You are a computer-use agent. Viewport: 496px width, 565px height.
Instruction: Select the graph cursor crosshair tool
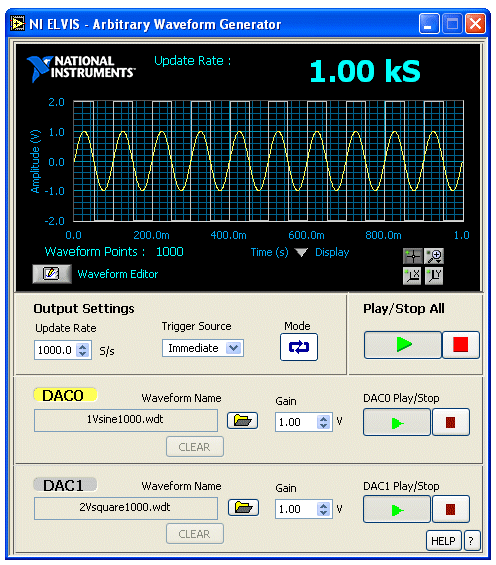[412, 256]
